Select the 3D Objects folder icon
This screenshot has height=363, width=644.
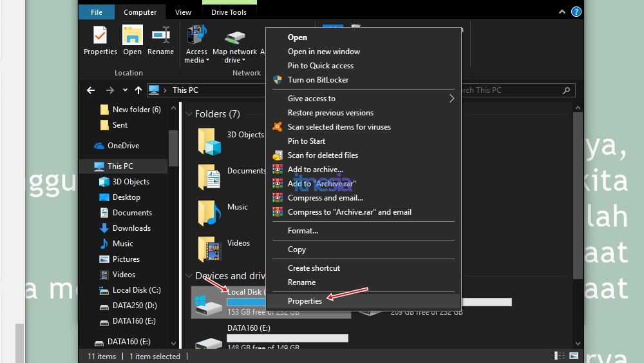click(209, 141)
